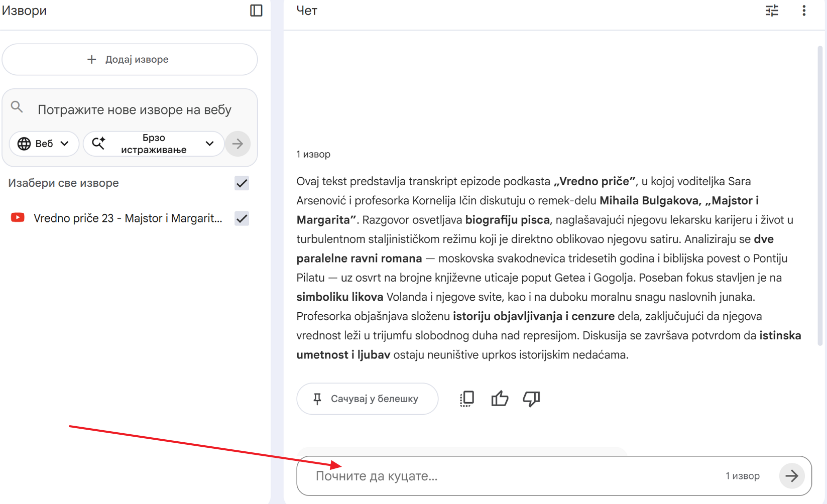Click the YouTube icon of the source
Screen dimensions: 827x504
click(18, 218)
